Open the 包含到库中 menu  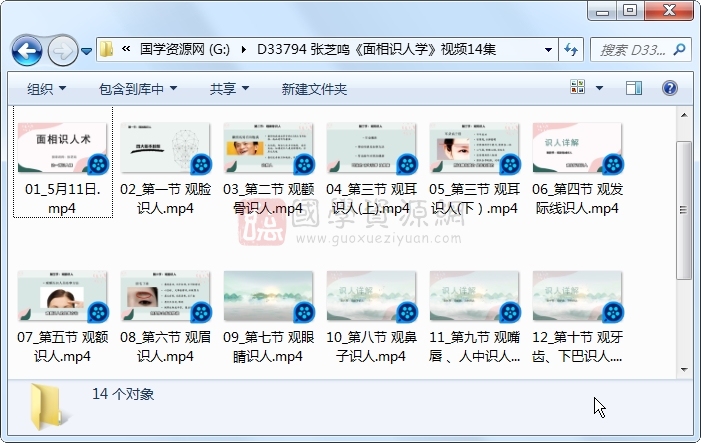tap(138, 89)
